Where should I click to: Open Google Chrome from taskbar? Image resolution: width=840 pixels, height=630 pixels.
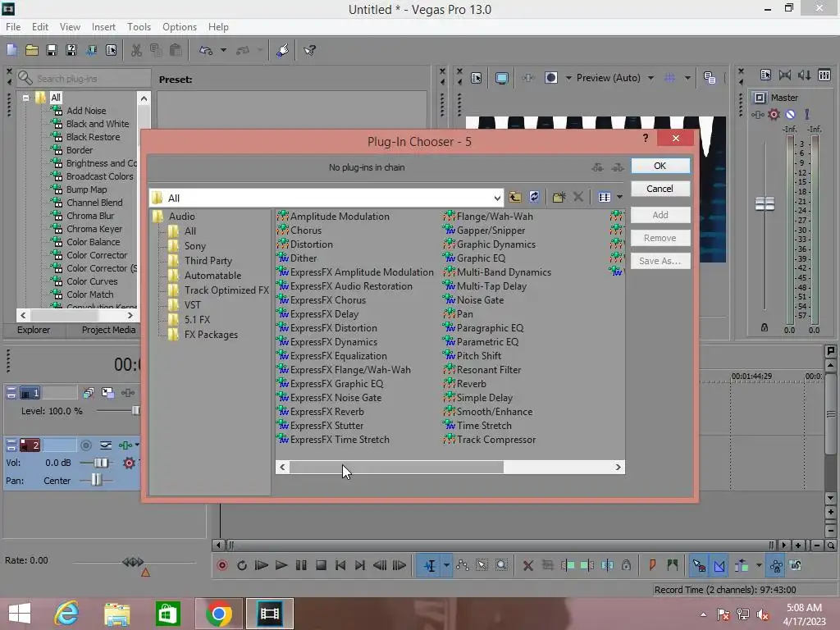(218, 614)
